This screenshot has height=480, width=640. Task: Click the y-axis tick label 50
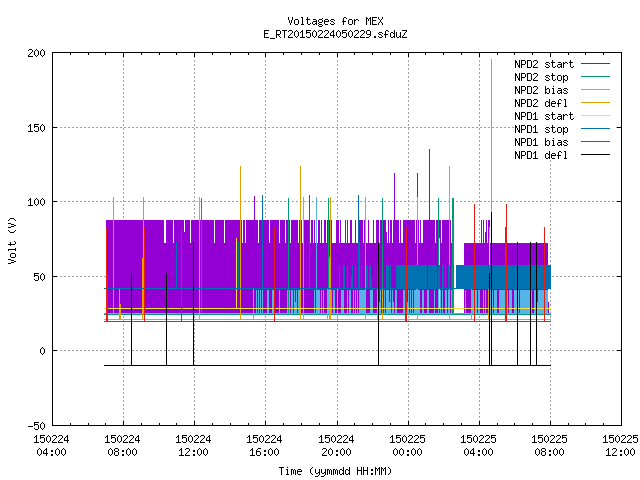coord(39,277)
